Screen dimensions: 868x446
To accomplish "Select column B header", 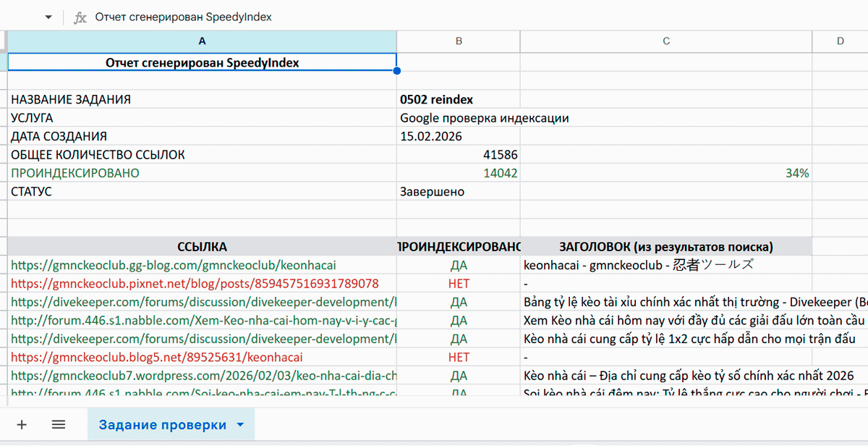I will coord(458,41).
